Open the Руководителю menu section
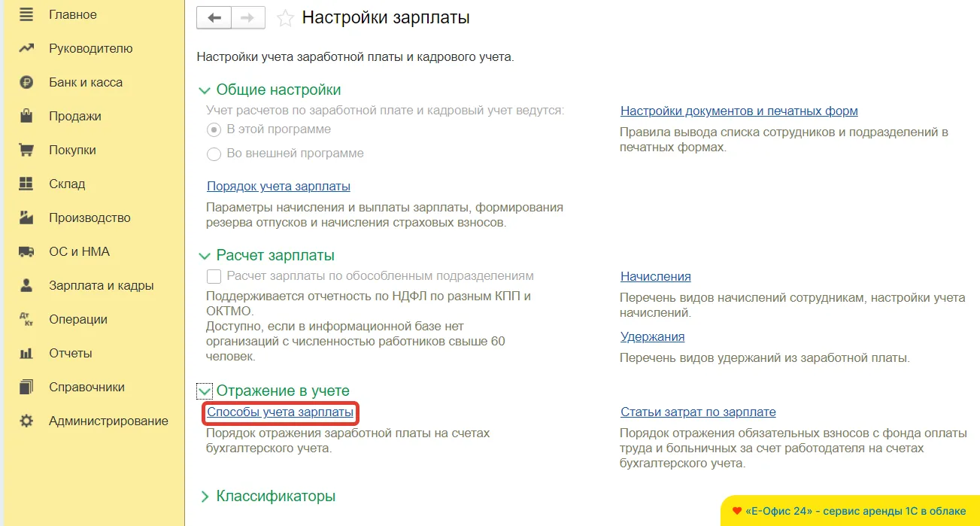 (91, 48)
